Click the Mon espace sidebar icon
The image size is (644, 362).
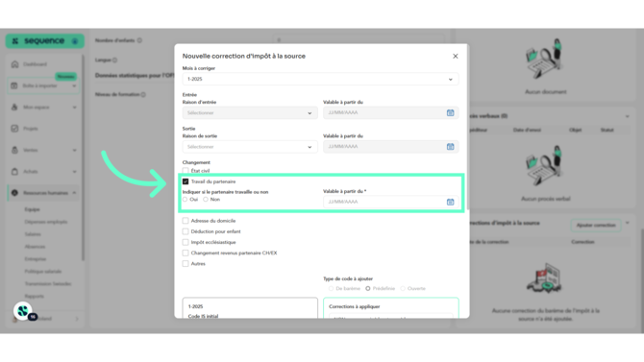14,108
